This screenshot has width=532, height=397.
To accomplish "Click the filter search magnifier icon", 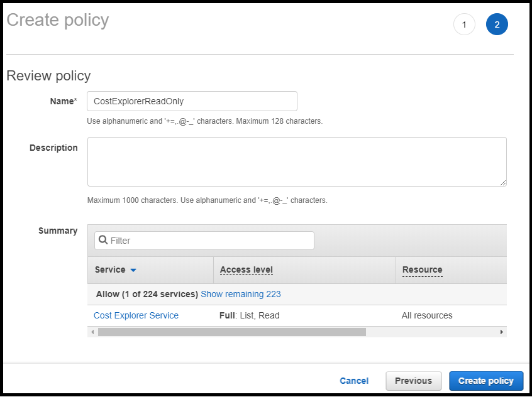I will click(103, 241).
